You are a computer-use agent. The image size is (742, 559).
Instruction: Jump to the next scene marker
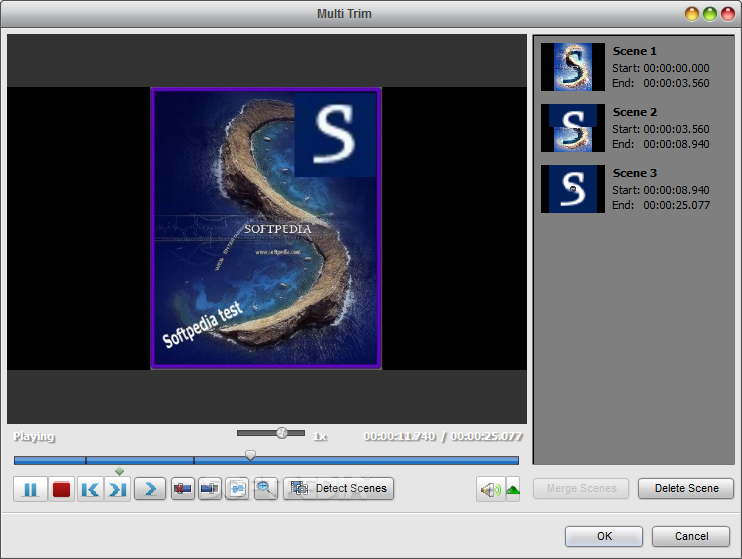(x=117, y=489)
